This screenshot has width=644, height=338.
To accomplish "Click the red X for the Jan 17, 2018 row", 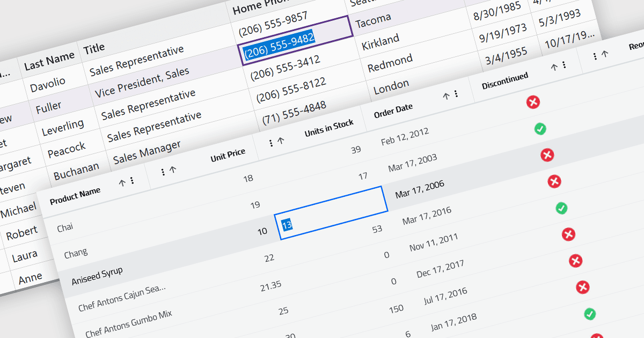I will pyautogui.click(x=583, y=287).
